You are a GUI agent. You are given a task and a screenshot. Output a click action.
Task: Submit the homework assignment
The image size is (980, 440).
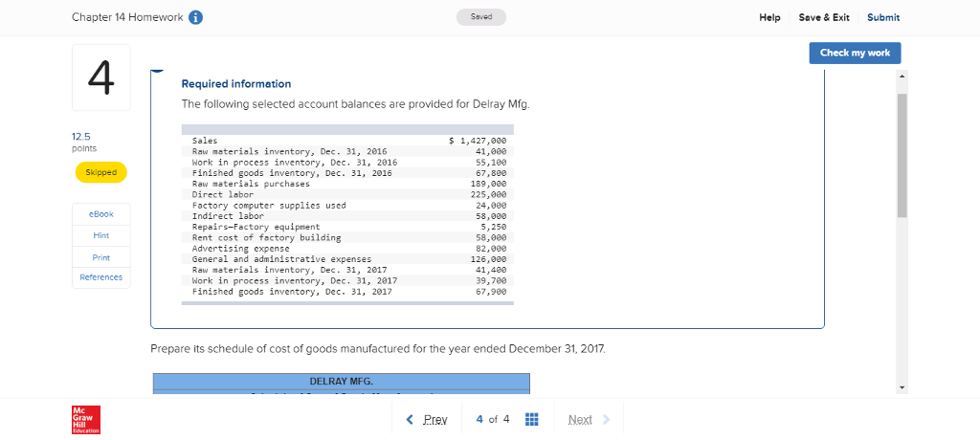pos(883,17)
